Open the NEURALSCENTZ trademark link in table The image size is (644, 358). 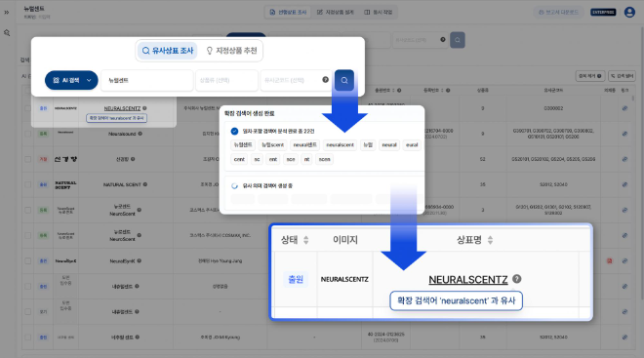point(122,108)
